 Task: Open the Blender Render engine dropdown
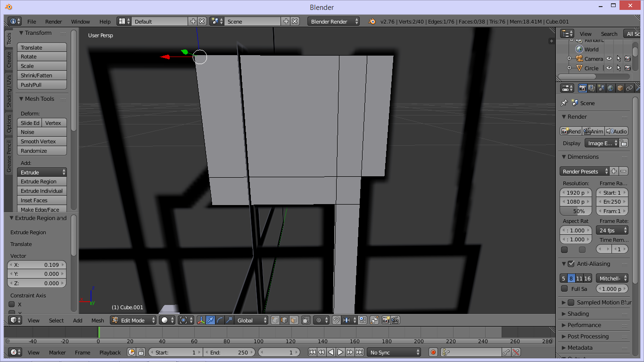pos(333,21)
